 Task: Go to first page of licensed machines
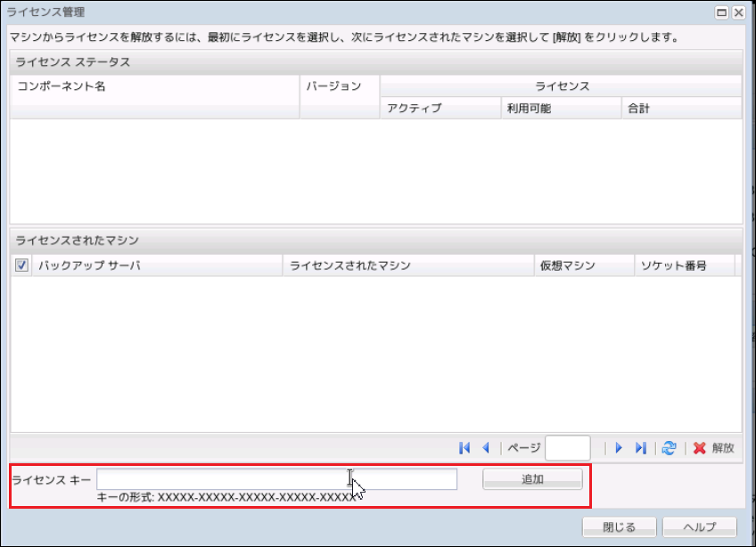tap(464, 448)
